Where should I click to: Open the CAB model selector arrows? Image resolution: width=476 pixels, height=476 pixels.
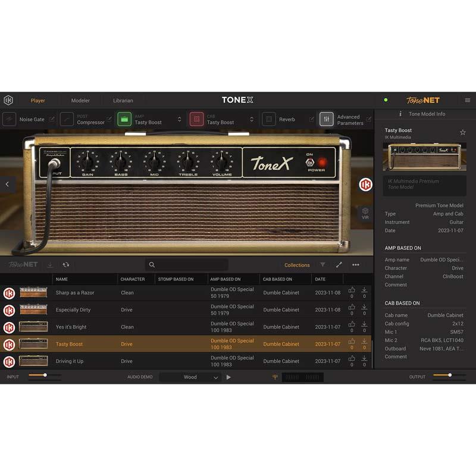252,119
